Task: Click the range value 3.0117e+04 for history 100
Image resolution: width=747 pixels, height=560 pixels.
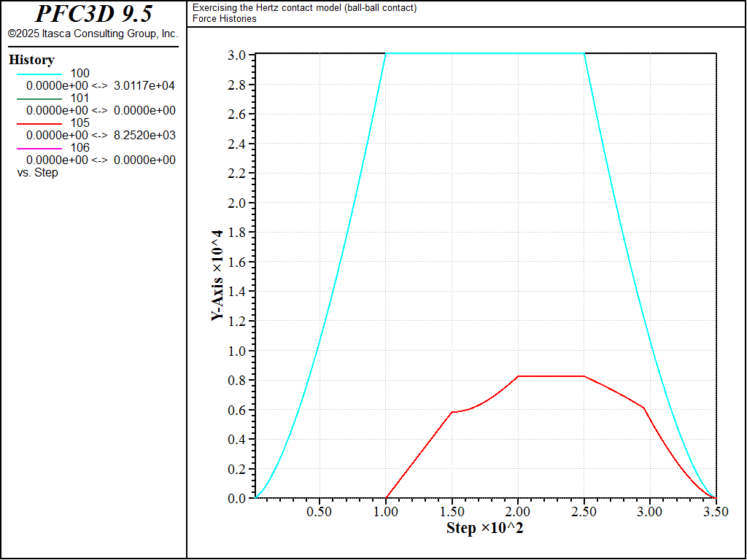Action: [144, 86]
